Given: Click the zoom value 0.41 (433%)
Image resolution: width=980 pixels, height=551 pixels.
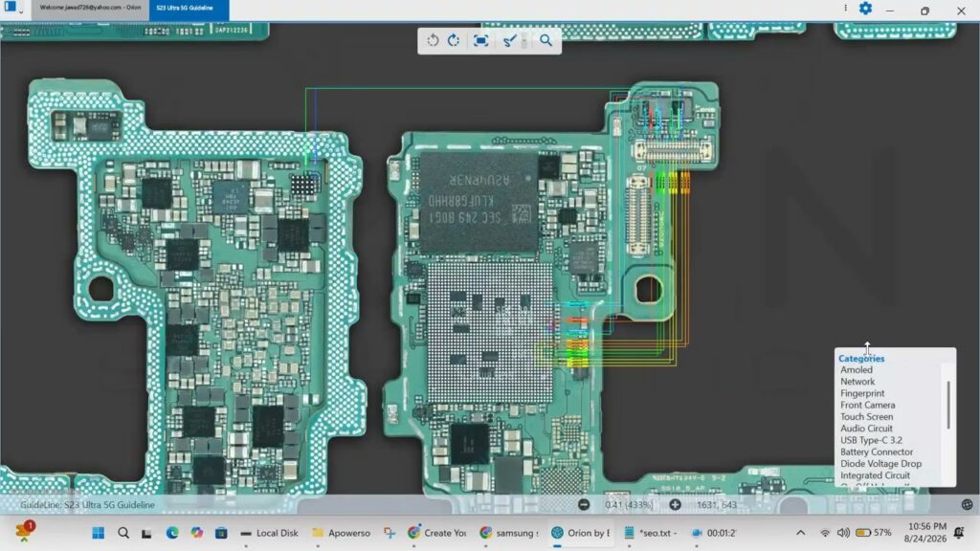Looking at the screenshot, I should (x=628, y=505).
